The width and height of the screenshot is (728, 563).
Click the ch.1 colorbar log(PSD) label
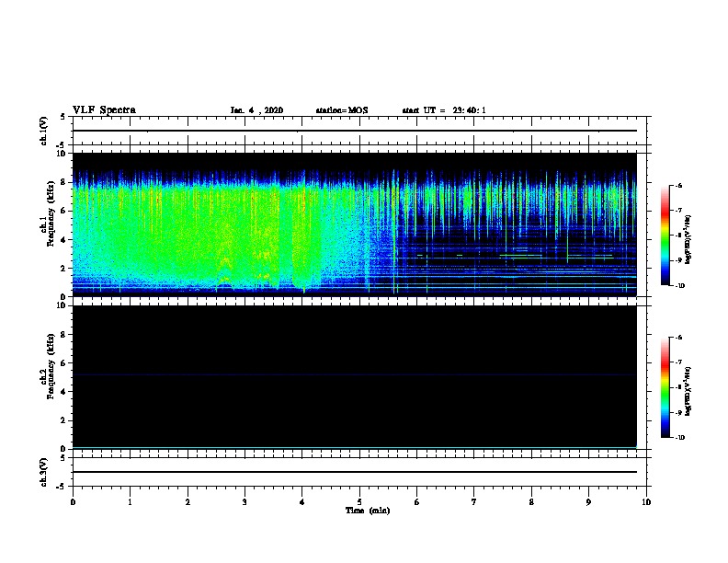[x=688, y=239]
